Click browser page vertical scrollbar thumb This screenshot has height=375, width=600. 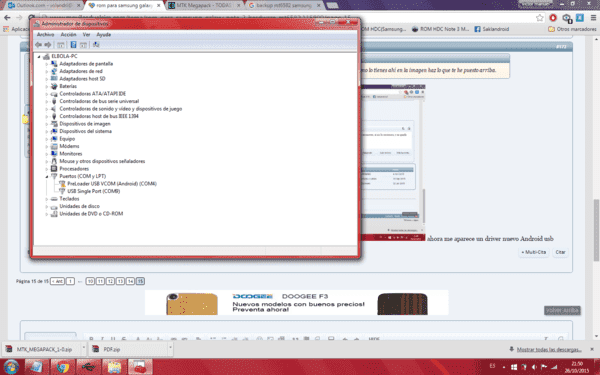tap(596, 230)
